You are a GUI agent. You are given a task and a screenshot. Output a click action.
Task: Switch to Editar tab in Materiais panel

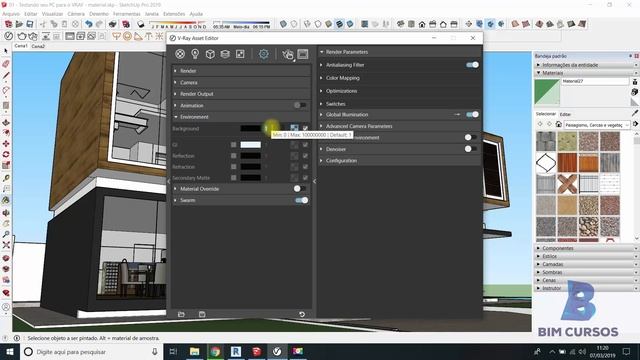click(x=565, y=114)
